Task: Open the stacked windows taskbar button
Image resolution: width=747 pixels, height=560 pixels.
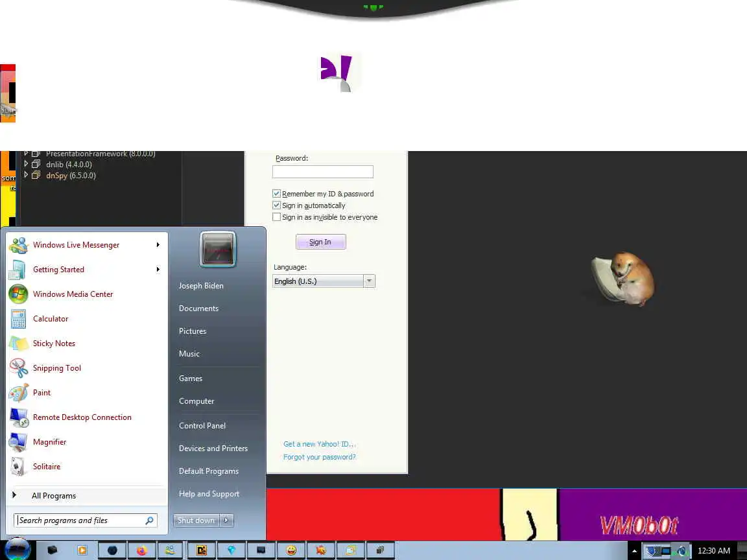Action: pyautogui.click(x=380, y=550)
